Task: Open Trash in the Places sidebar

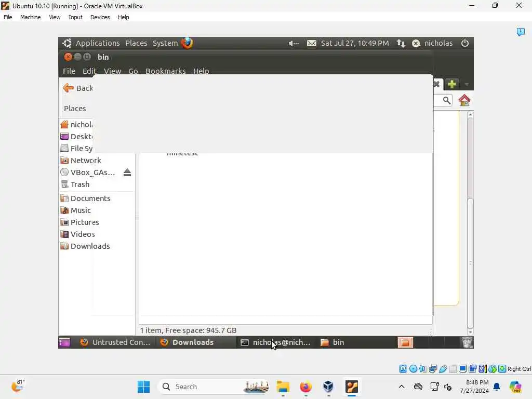Action: coord(75,184)
